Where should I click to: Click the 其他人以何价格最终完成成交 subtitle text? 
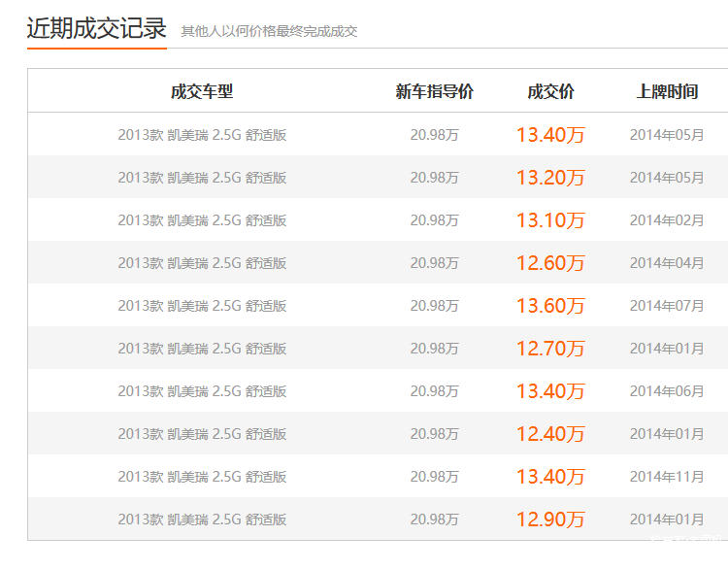pos(269,31)
